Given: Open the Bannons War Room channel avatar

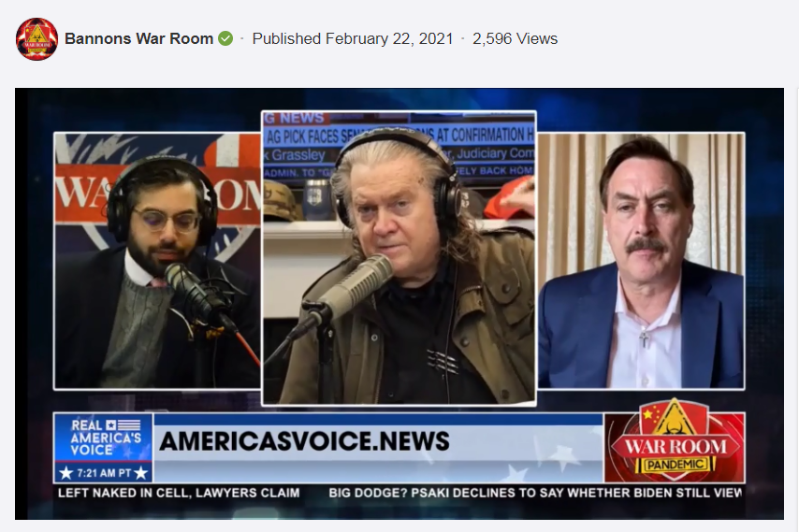Looking at the screenshot, I should 36,39.
